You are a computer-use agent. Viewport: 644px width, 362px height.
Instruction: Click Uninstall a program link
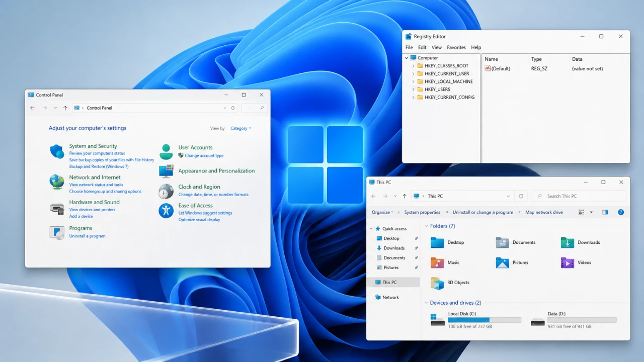[x=87, y=236]
